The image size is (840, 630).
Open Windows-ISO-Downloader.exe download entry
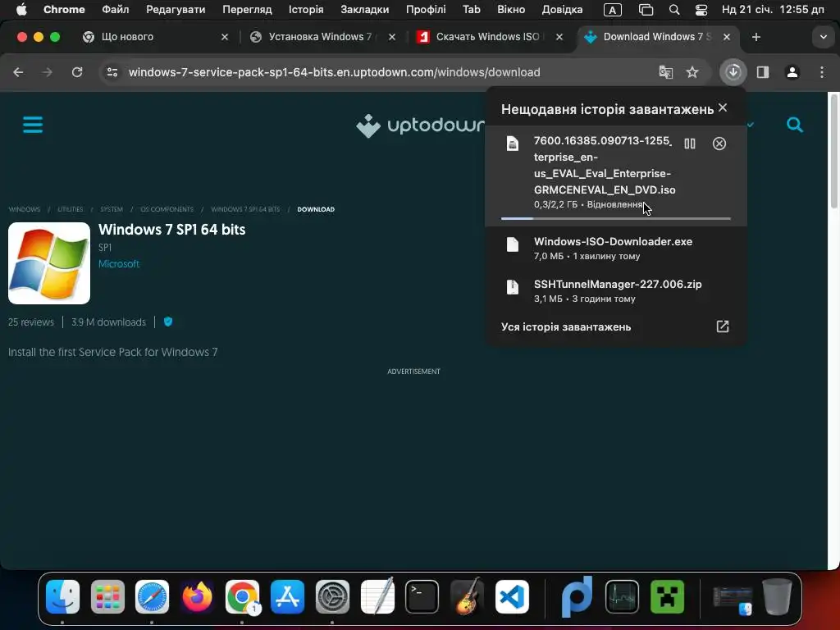tap(615, 248)
